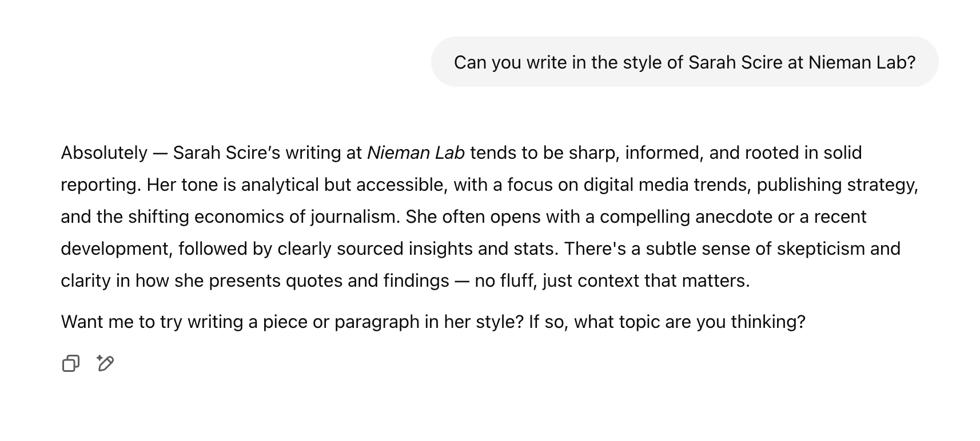980x441 pixels.
Task: Click the word 'Absolutely' in the reply
Action: pos(104,153)
